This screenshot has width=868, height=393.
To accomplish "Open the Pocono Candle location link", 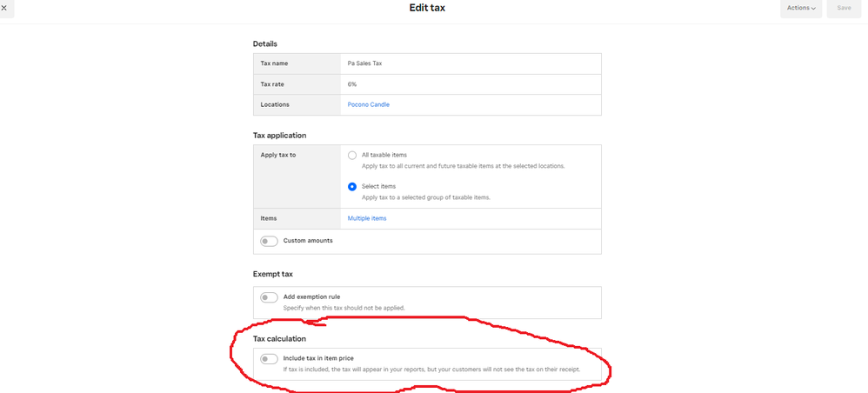I will click(369, 104).
